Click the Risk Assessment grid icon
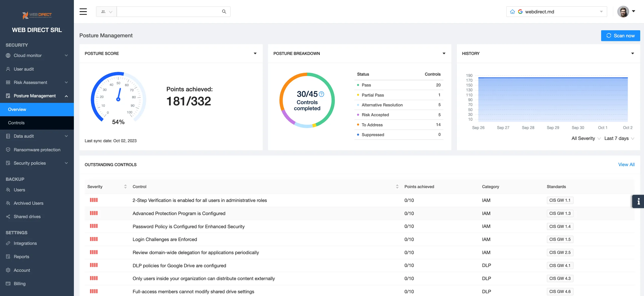Screen dimensions: 644x296 click(8, 82)
